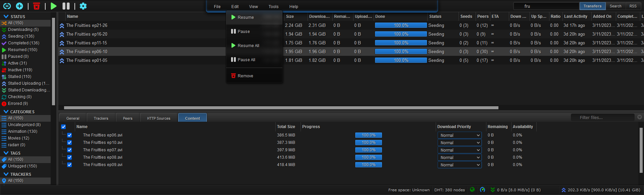Click progress bar of The Fruitties ep16-20
644x195 pixels.
(401, 34)
